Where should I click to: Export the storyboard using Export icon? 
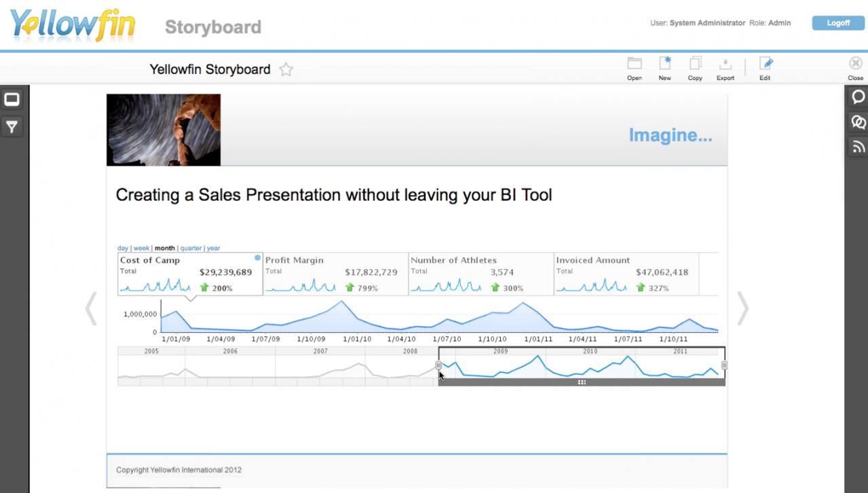coord(725,65)
